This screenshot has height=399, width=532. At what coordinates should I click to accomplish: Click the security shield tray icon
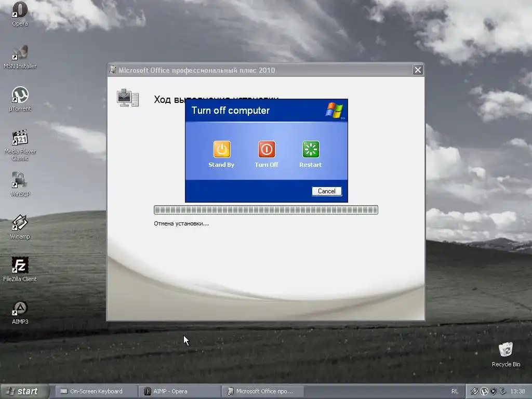pyautogui.click(x=494, y=391)
